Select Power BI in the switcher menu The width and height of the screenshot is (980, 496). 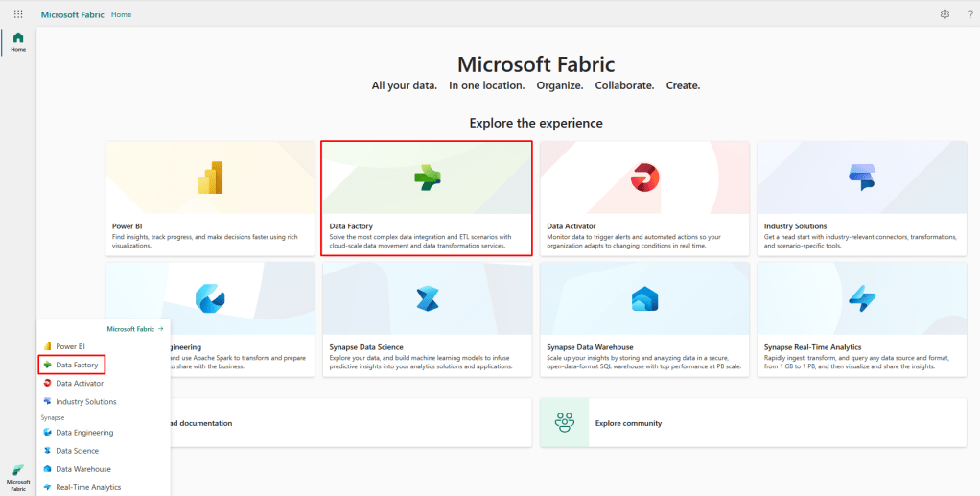click(x=70, y=346)
